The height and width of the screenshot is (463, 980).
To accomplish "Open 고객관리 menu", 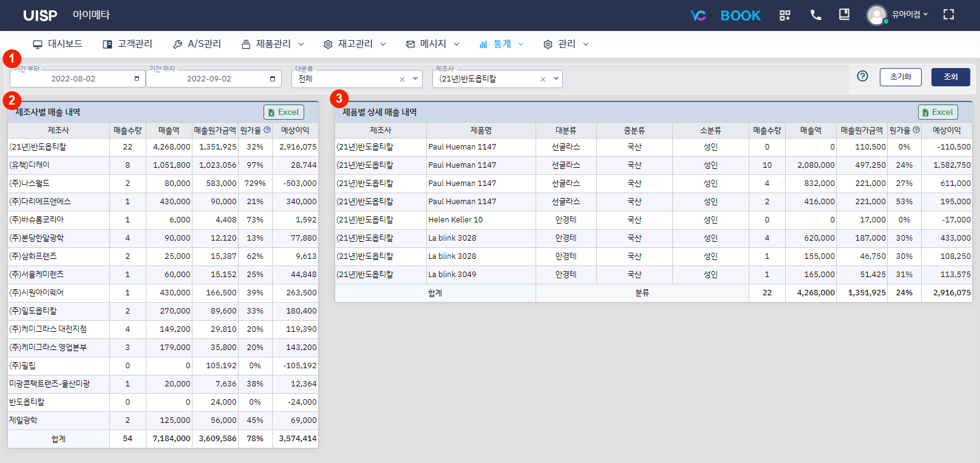I will pyautogui.click(x=128, y=44).
